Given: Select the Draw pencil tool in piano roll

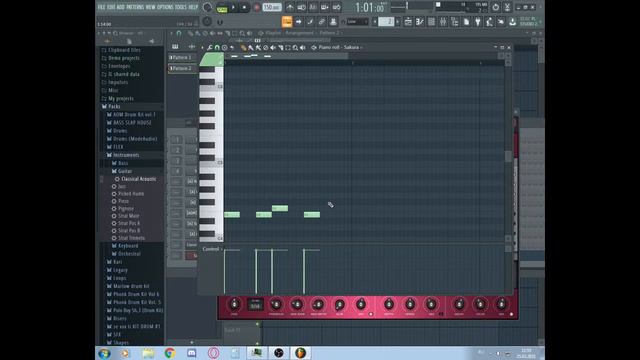Looking at the screenshot, I should click(x=243, y=48).
